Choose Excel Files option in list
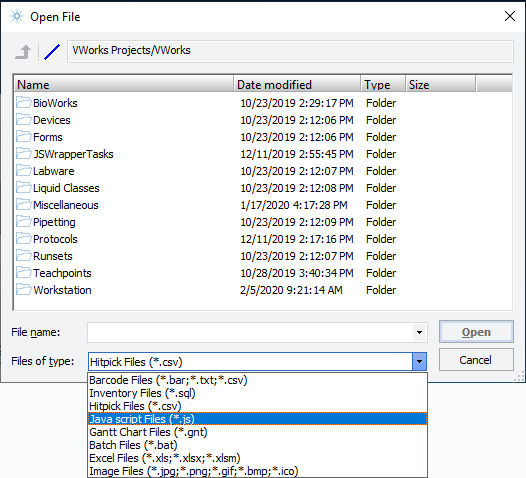This screenshot has height=478, width=526. (x=257, y=458)
